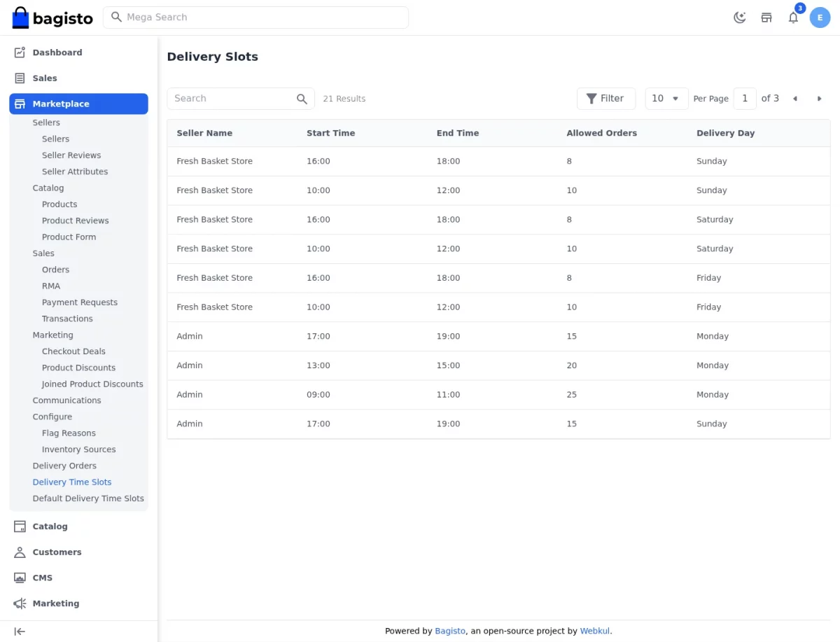Click the CMS sidebar icon
Image resolution: width=840 pixels, height=642 pixels.
point(20,578)
